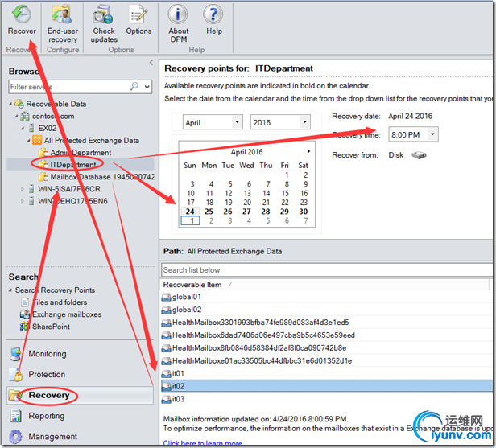Open the Recovery workspace
Screen dimensions: 496x448
click(80, 395)
